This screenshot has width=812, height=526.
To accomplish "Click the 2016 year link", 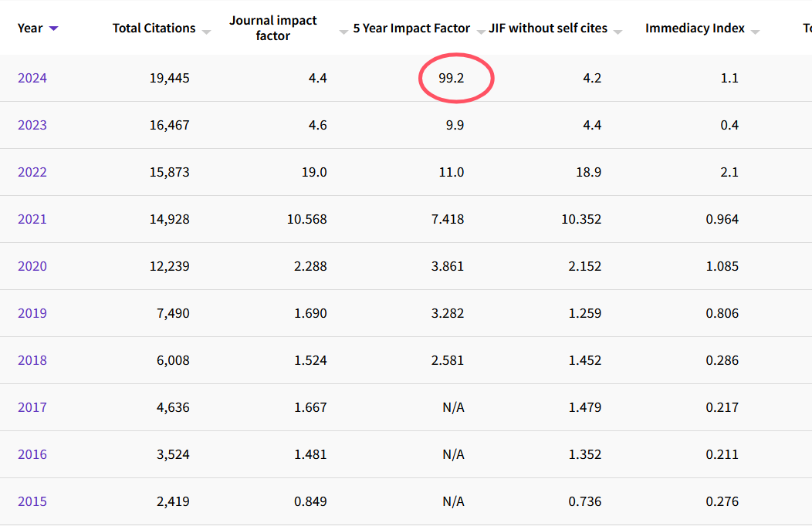I will (32, 454).
